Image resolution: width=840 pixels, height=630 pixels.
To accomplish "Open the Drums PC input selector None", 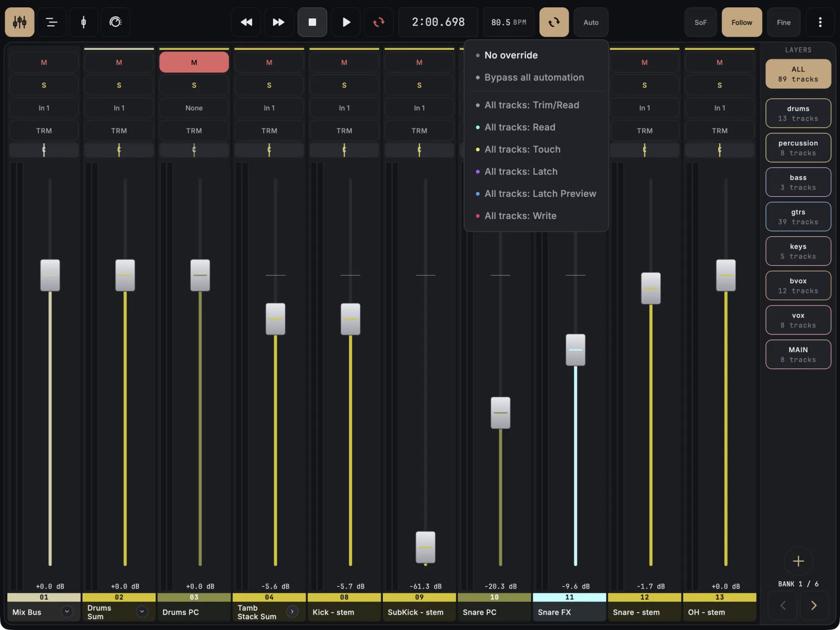I will coord(194,108).
